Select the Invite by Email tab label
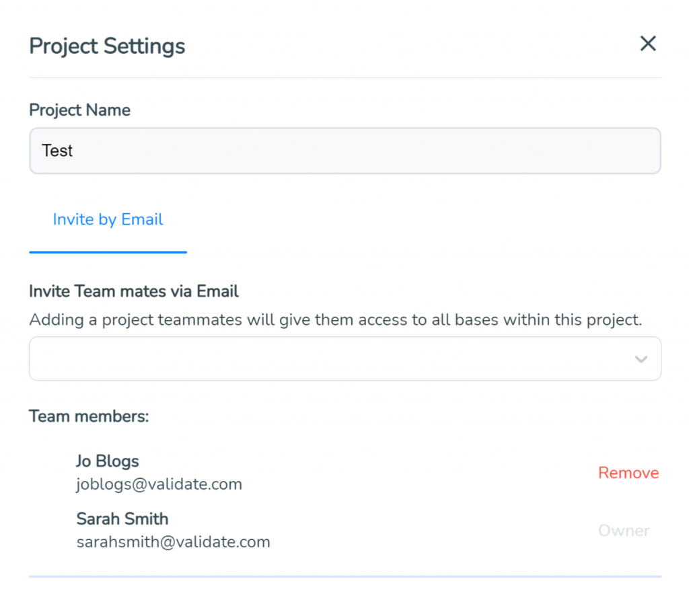689x616 pixels. tap(108, 219)
